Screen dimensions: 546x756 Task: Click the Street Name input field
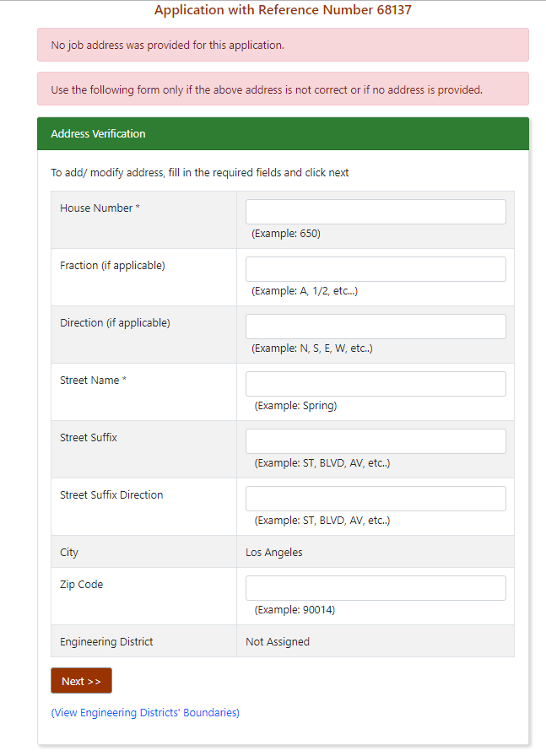[x=375, y=383]
